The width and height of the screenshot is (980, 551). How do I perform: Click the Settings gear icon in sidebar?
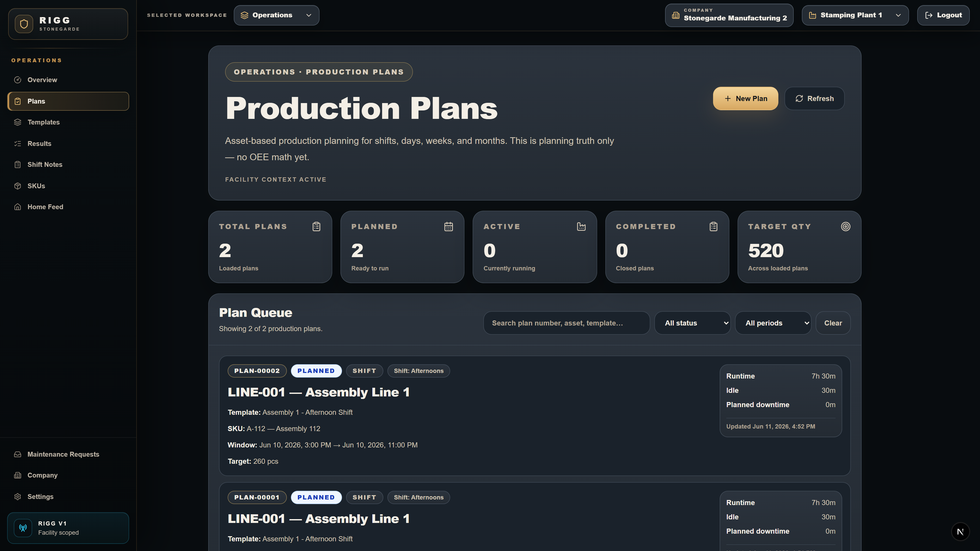click(x=18, y=497)
